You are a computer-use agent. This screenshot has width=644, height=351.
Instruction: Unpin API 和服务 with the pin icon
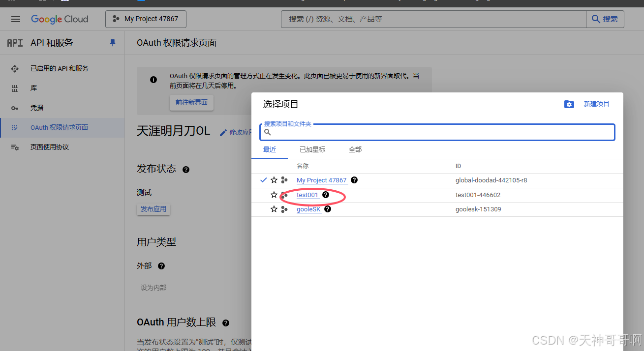pos(113,43)
